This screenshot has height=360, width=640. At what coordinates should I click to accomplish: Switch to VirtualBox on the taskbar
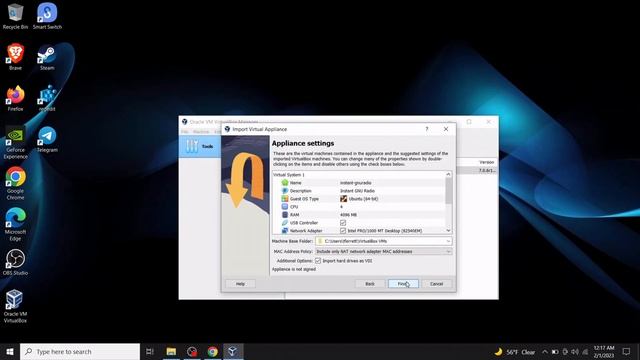(233, 351)
